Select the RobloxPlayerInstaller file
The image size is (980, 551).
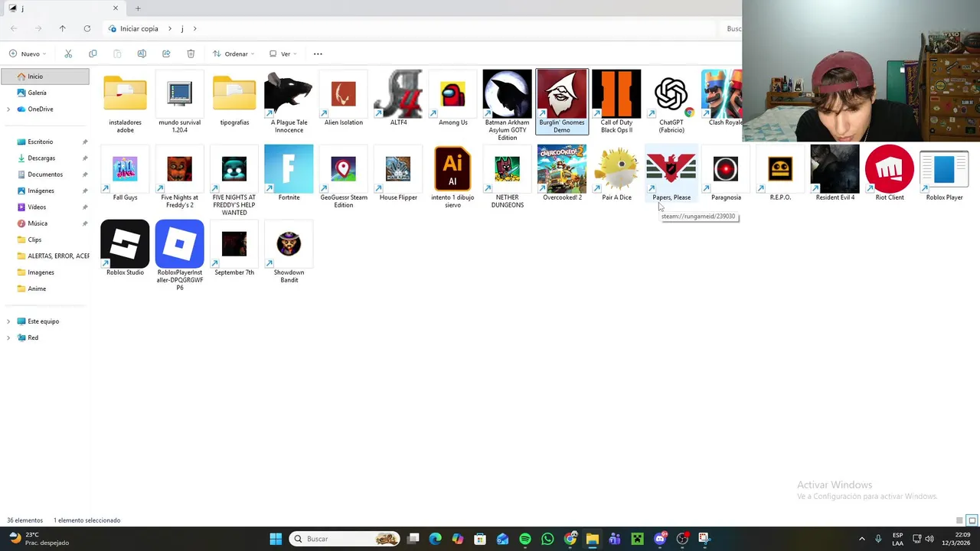[x=179, y=256]
